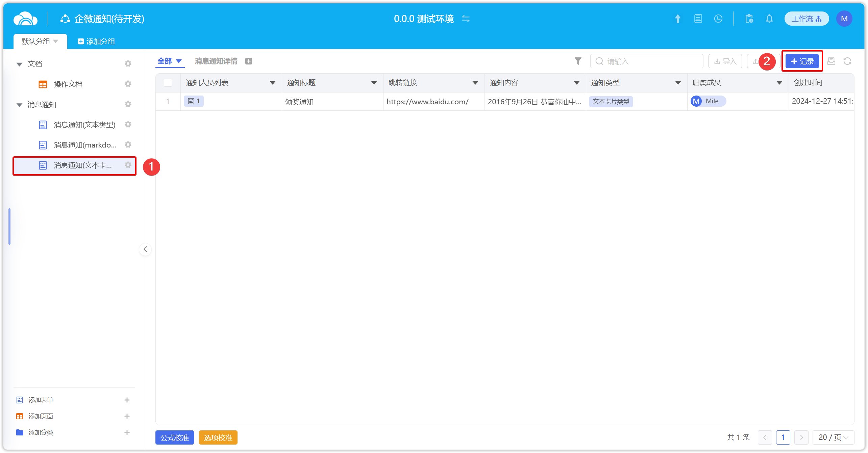The image size is (868, 453).
Task: Click the plus icon to add a view
Action: 249,61
